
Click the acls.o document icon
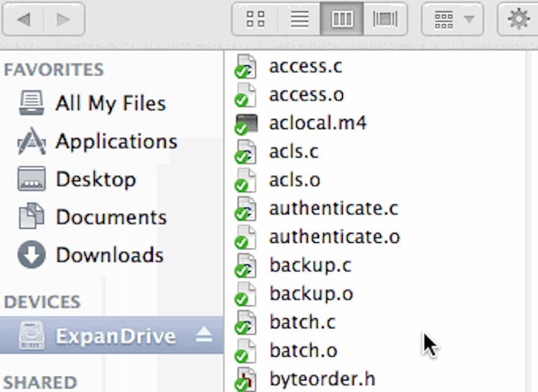click(x=245, y=181)
